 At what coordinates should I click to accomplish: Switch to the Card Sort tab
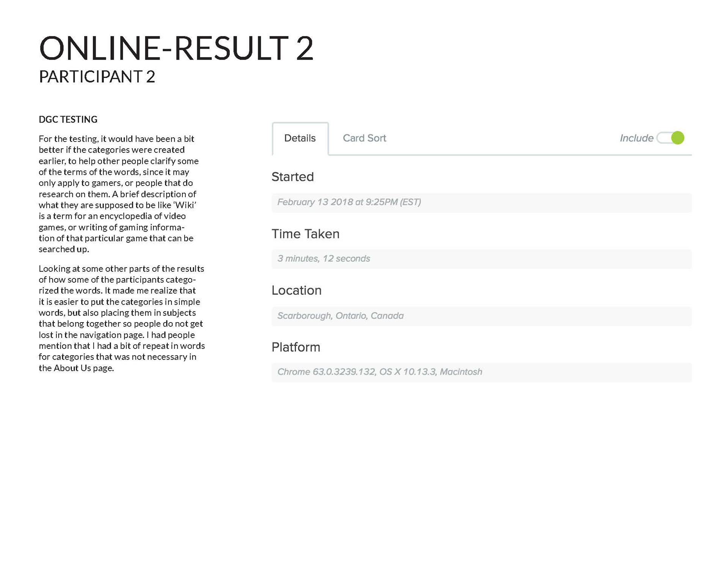(x=364, y=138)
